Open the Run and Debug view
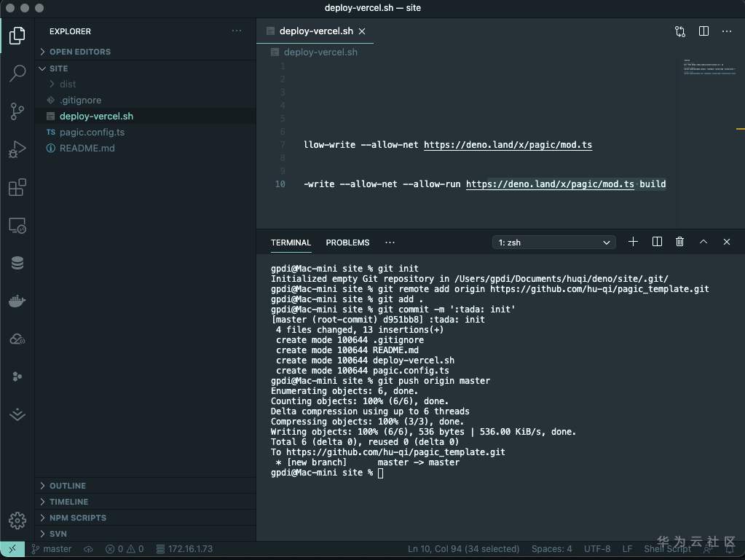The image size is (745, 560). click(x=17, y=149)
